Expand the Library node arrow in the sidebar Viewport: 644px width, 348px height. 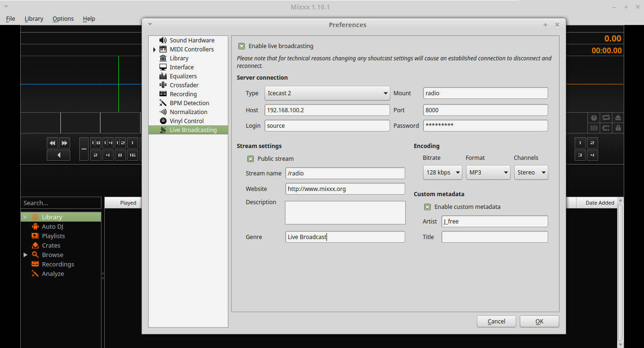tap(25, 217)
